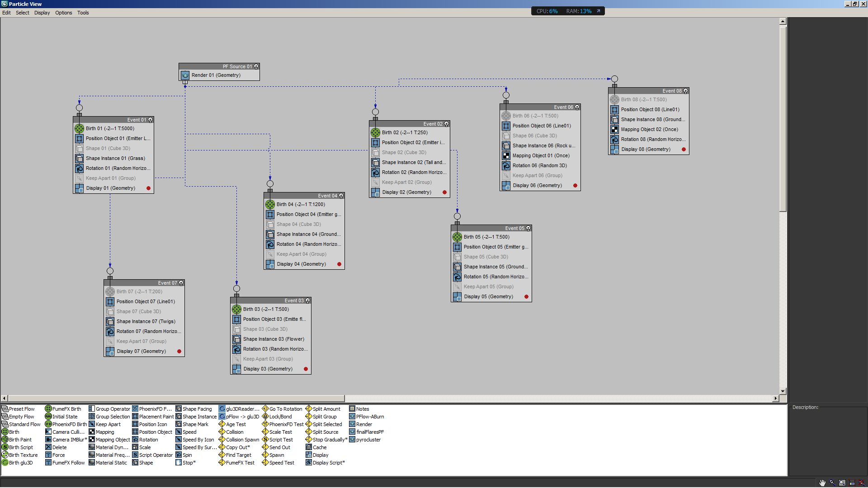The height and width of the screenshot is (488, 868).
Task: Select Birth Paint operator in depot
Action: tap(20, 440)
